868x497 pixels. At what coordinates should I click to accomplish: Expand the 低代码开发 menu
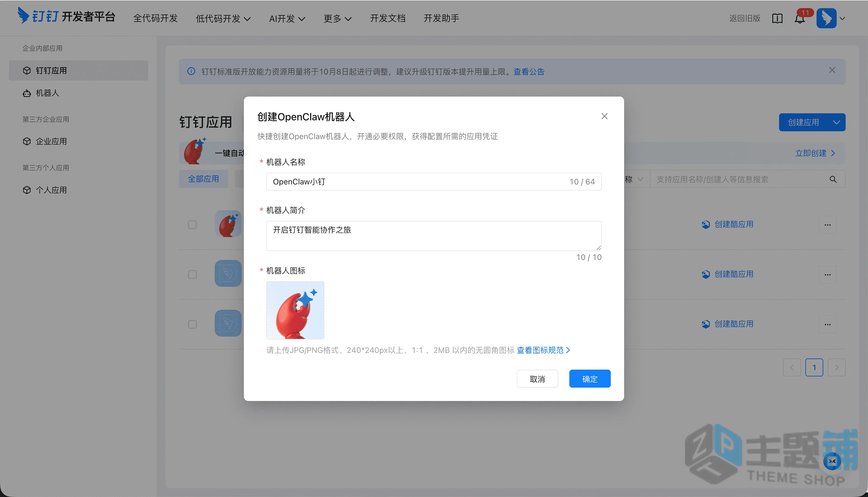(223, 18)
